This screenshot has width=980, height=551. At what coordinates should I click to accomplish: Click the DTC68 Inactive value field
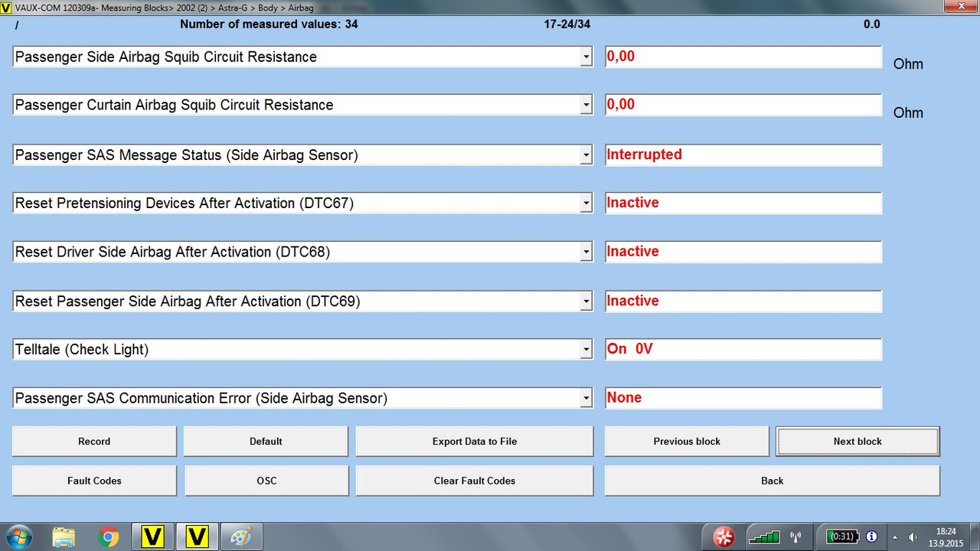click(743, 252)
